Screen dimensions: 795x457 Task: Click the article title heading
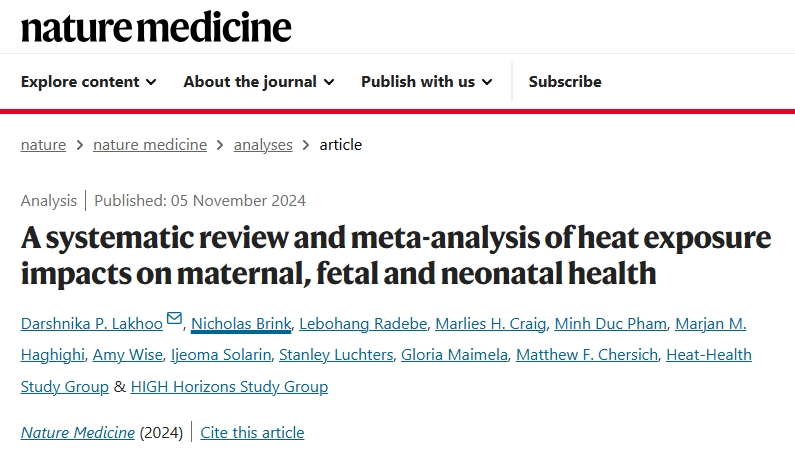point(396,255)
